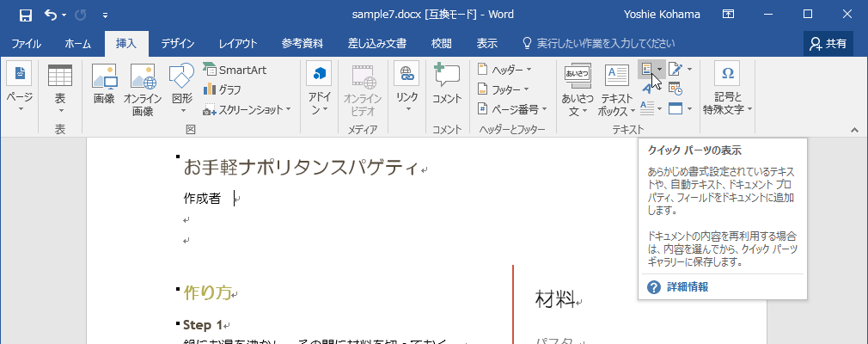Open the フッター footer dropdown

pyautogui.click(x=504, y=89)
